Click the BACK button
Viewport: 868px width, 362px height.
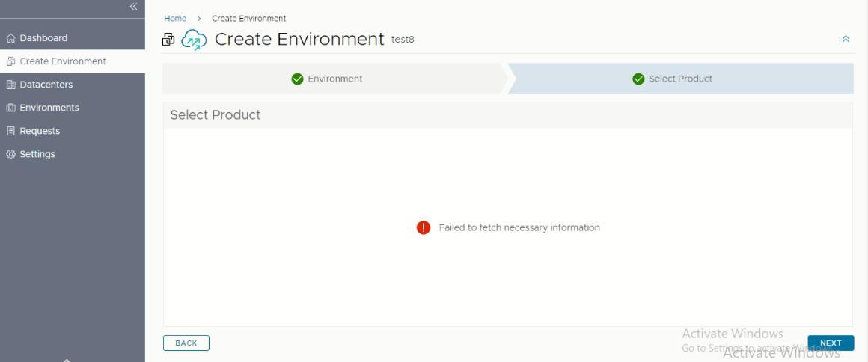186,343
